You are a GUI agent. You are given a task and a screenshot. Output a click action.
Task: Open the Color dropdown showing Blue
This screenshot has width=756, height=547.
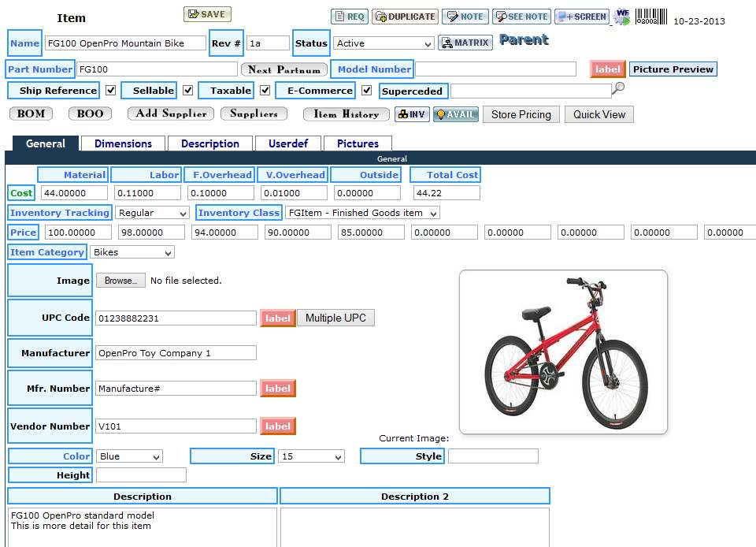pyautogui.click(x=129, y=457)
